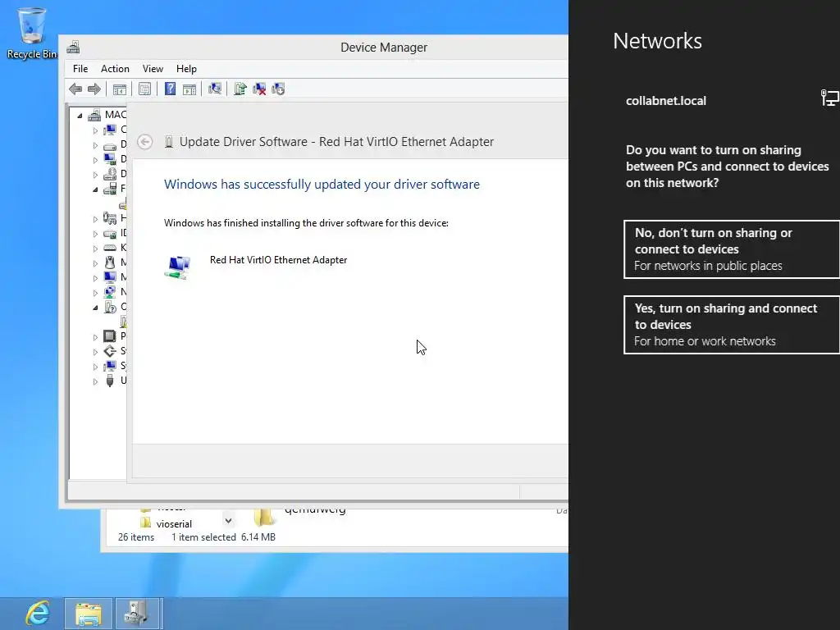Click the Uninstall device icon with red X
This screenshot has height=630, width=840.
tap(259, 89)
